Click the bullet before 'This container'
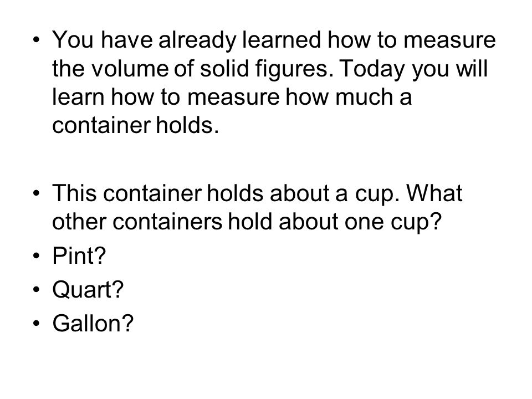 [37, 193]
